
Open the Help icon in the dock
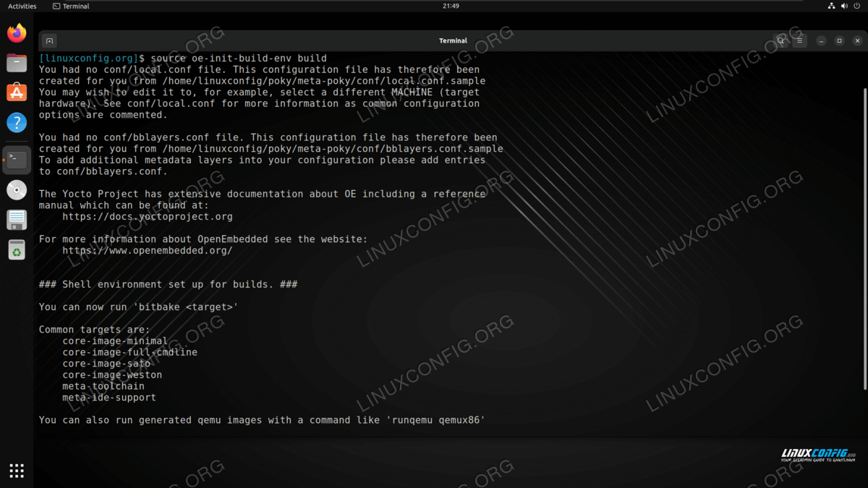pos(17,122)
